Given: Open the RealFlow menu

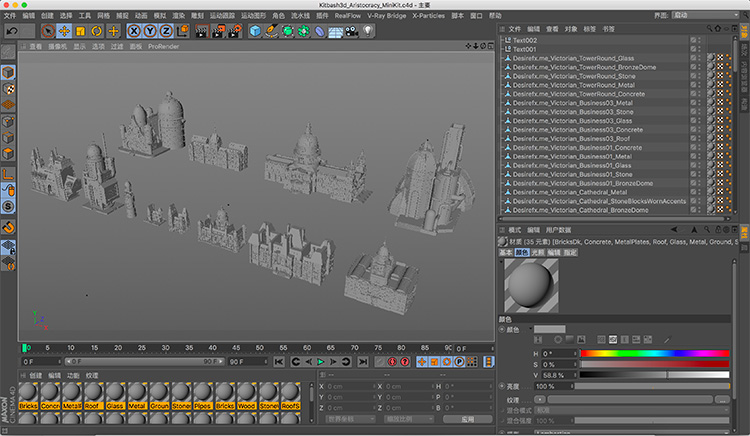Looking at the screenshot, I should (347, 16).
